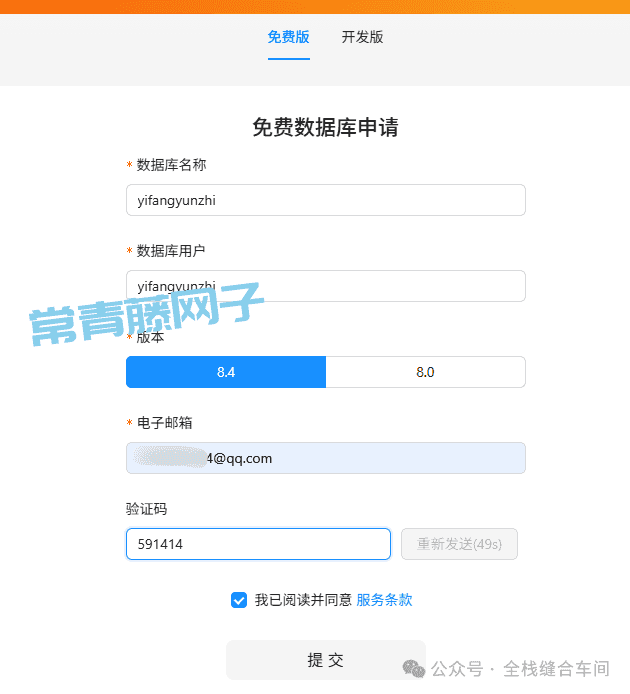Click the 电子邮箱 email field
Image resolution: width=630 pixels, height=694 pixels.
pyautogui.click(x=326, y=458)
